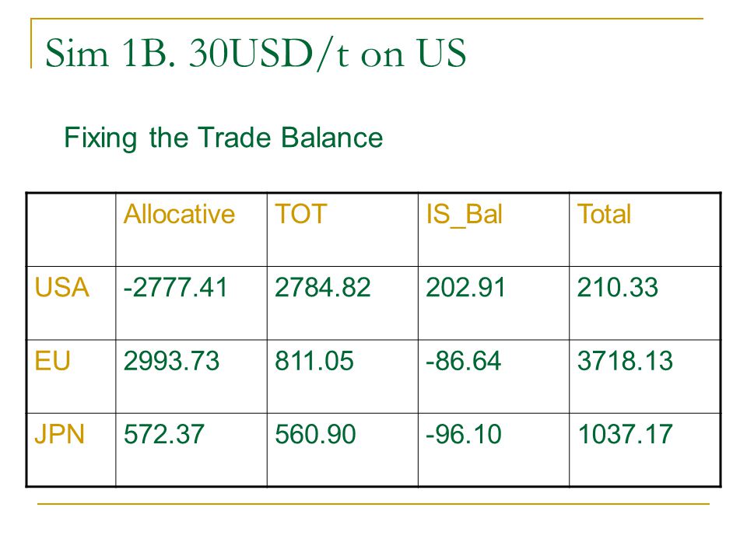
Task: Click the USA Allocative value -2777.41
Action: click(175, 288)
